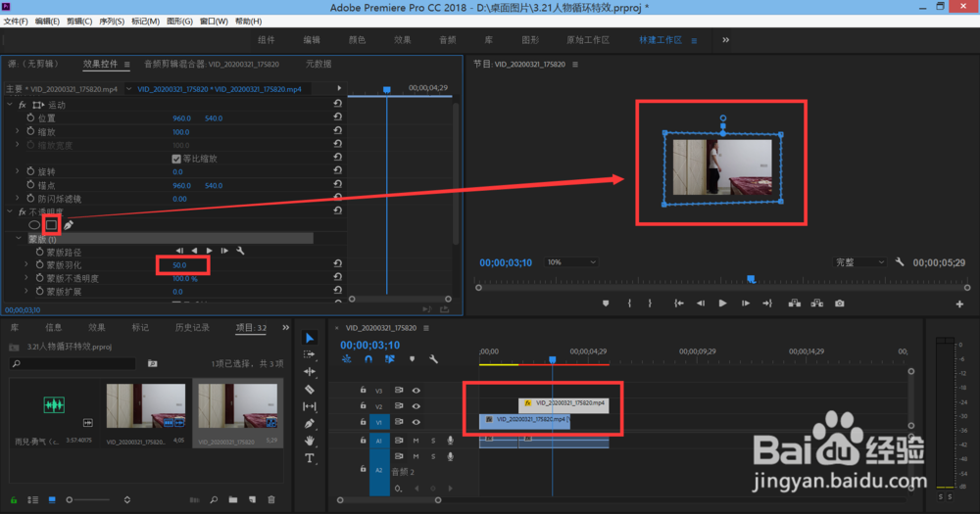This screenshot has height=514, width=980.
Task: Open the History tab in project panel
Action: [x=192, y=327]
